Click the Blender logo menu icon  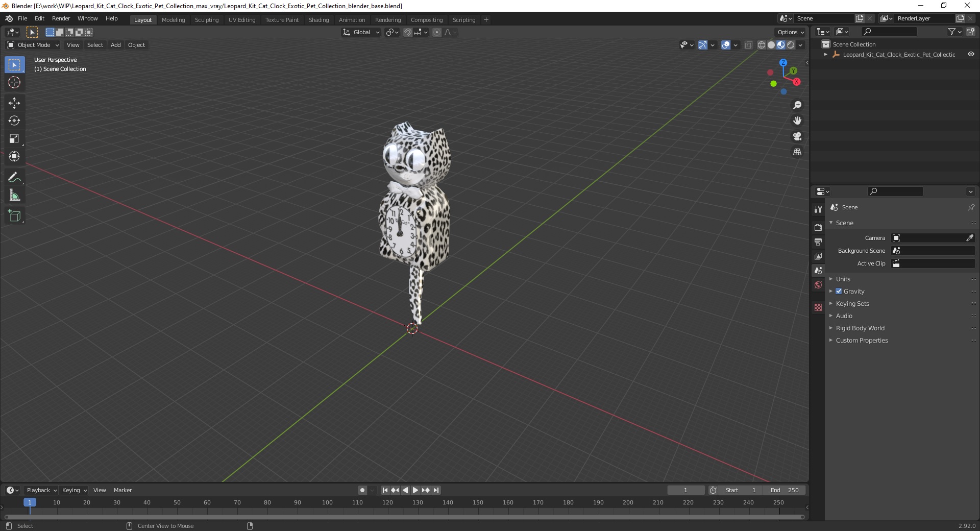pos(9,18)
